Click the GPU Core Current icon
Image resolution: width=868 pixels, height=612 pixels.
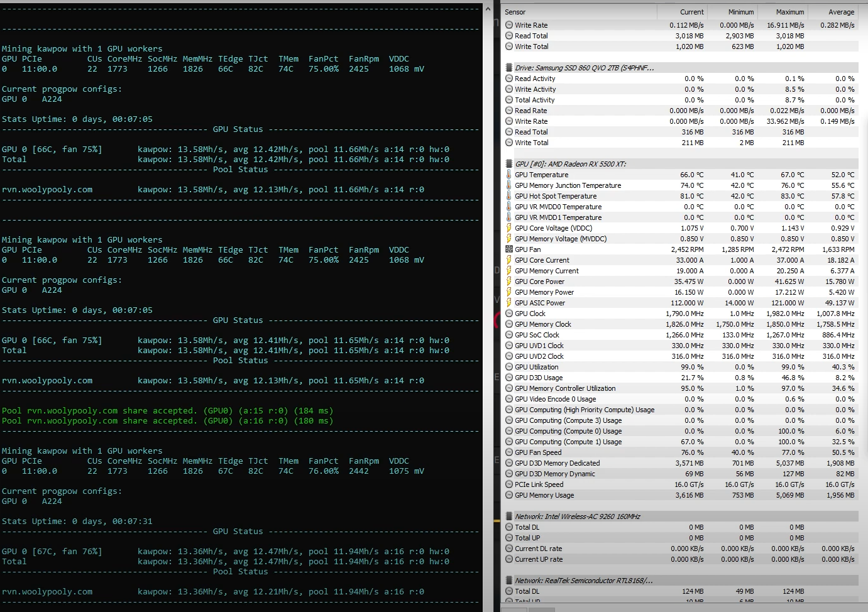coord(509,260)
